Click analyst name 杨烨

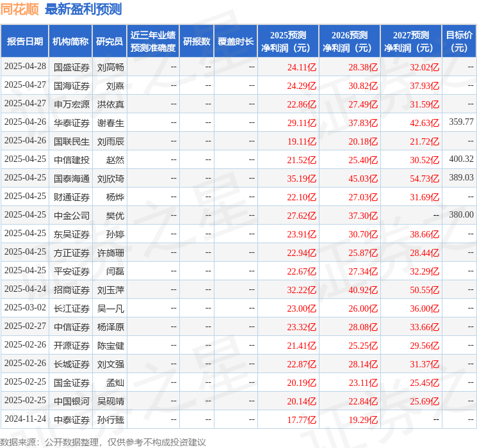pyautogui.click(x=115, y=197)
